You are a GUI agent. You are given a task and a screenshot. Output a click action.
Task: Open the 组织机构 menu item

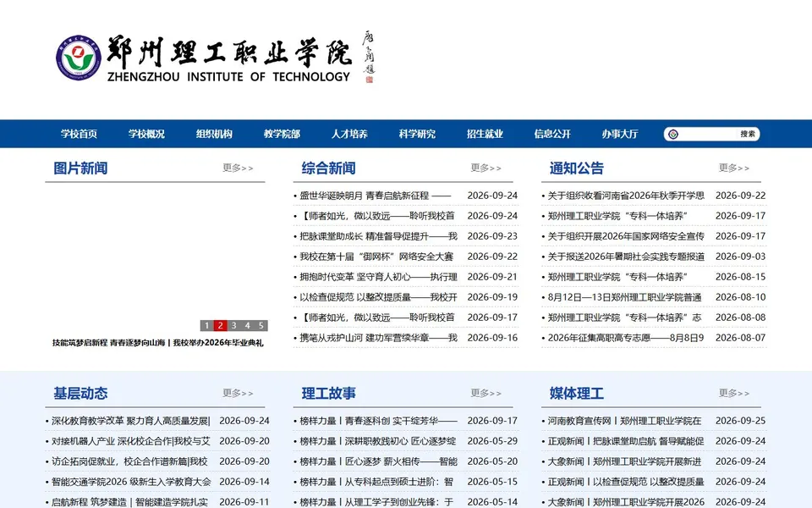(x=214, y=134)
